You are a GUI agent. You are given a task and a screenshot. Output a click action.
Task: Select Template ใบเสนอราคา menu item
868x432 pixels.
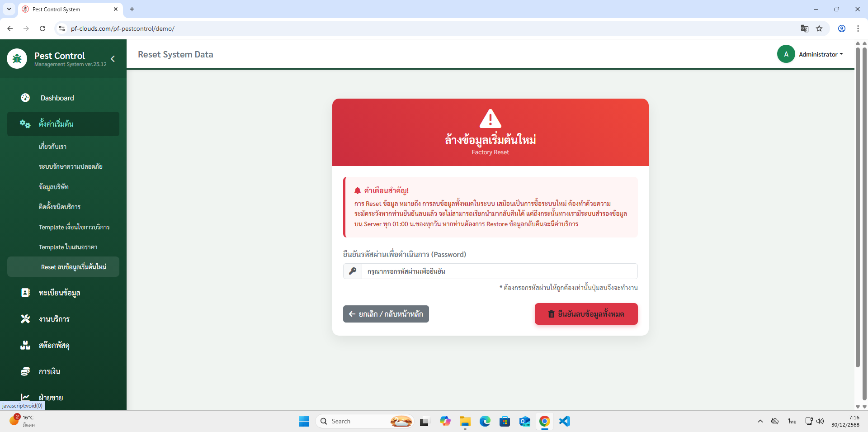point(68,247)
